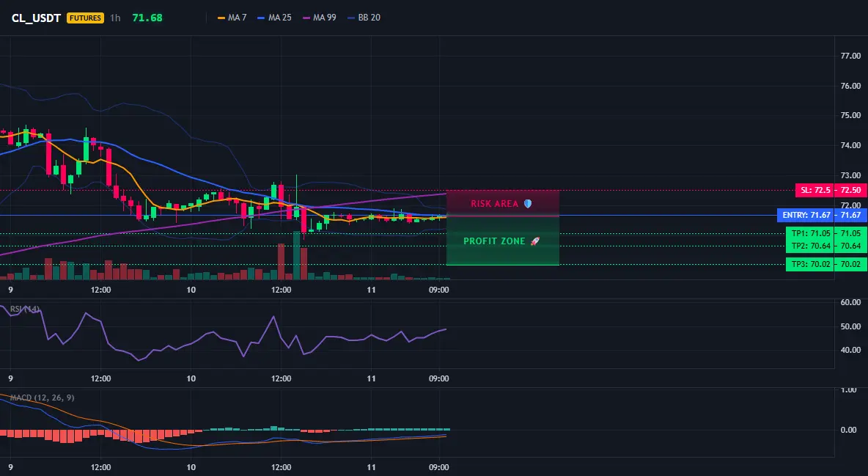
Task: Click 76.00 on the price axis
Action: [851, 86]
